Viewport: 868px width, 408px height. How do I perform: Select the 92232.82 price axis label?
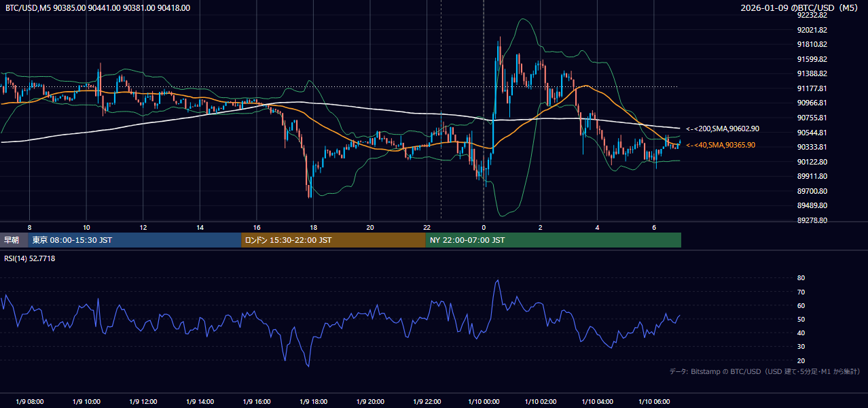pos(812,15)
